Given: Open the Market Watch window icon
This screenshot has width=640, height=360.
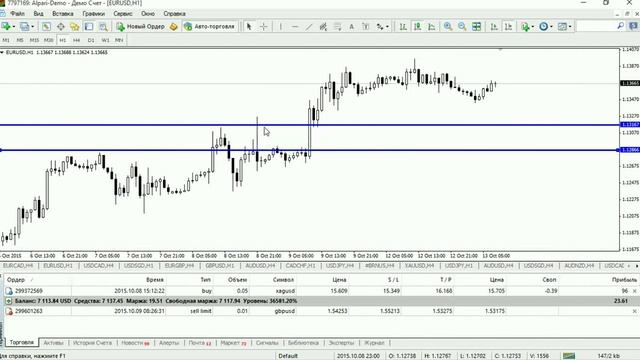Looking at the screenshot, I should [x=46, y=27].
